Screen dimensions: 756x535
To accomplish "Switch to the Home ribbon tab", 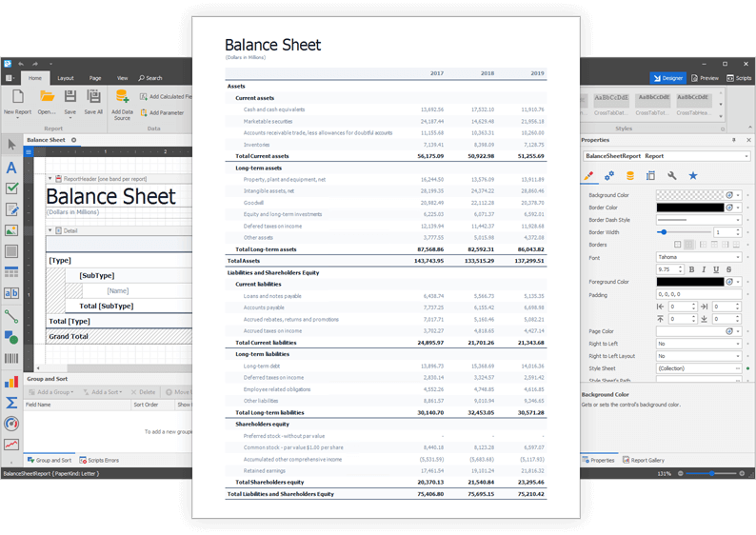I will [x=34, y=78].
